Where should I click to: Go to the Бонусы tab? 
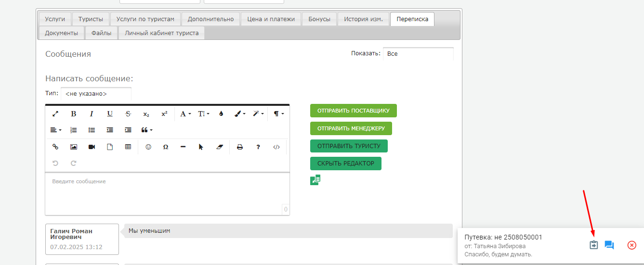click(x=319, y=19)
